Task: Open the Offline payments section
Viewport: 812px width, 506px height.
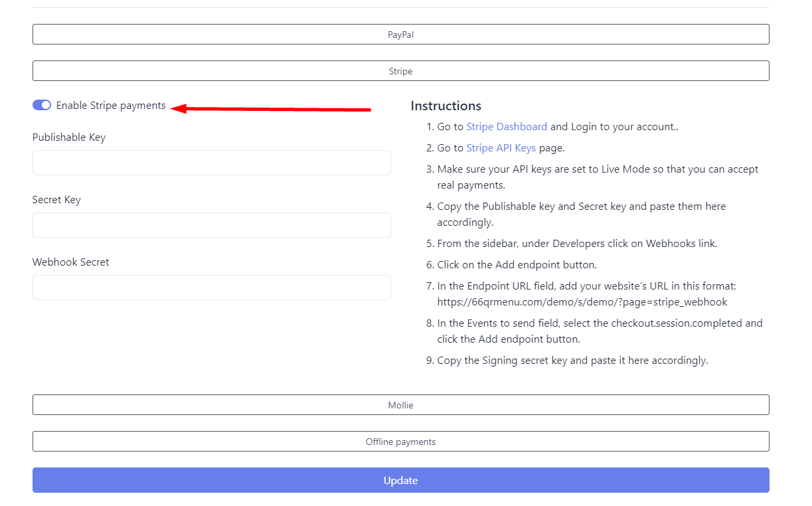Action: 400,442
